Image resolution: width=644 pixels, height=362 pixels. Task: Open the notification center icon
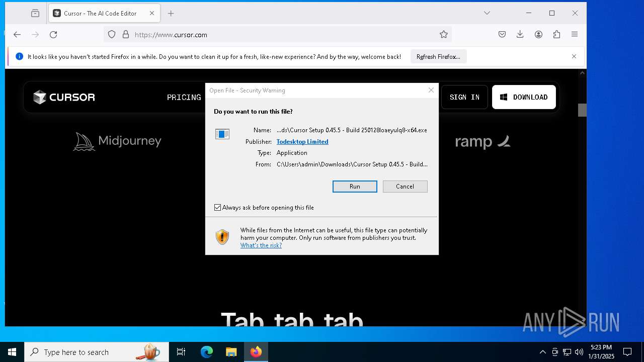click(x=627, y=352)
